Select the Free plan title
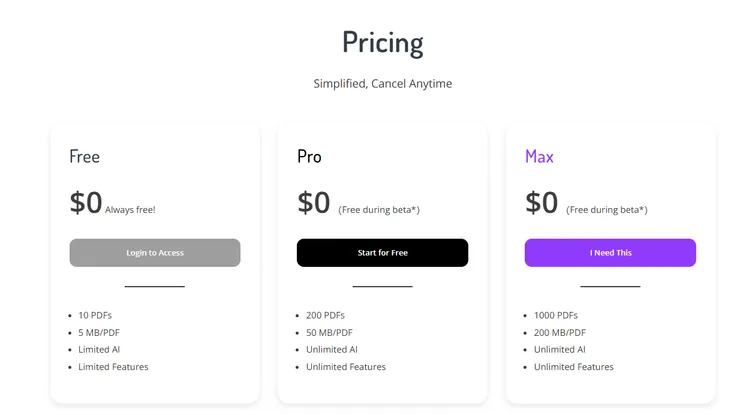The width and height of the screenshot is (740, 415). [85, 157]
